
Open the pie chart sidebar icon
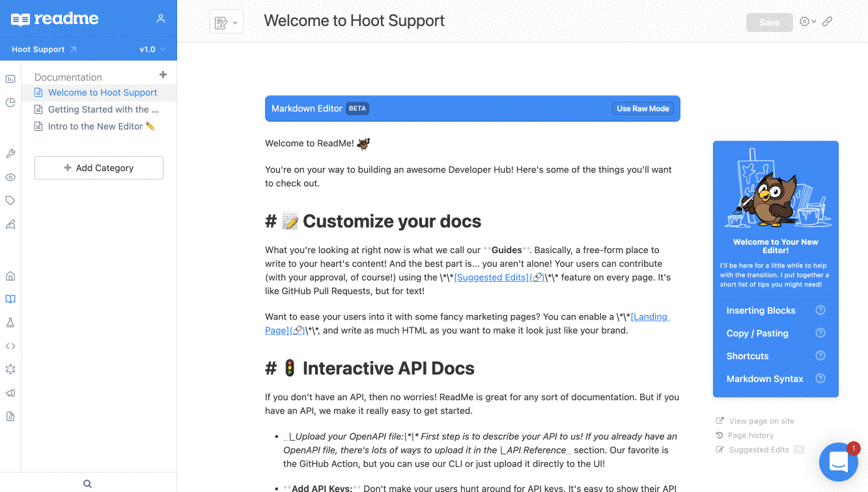10,102
